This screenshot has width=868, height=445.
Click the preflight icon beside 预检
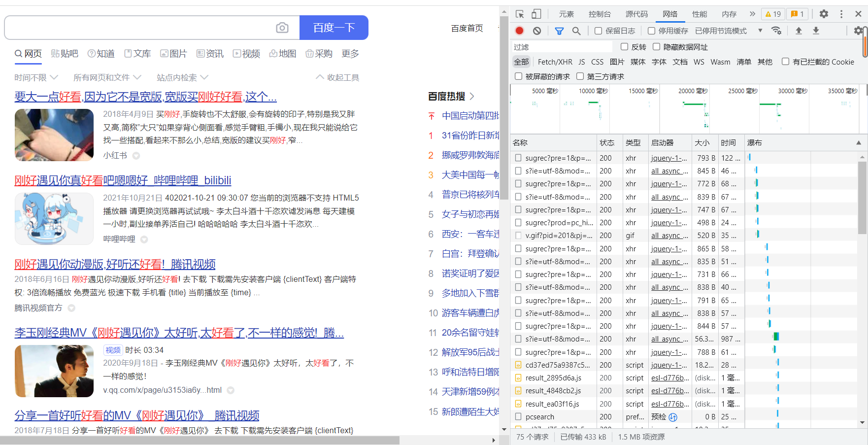[673, 417]
